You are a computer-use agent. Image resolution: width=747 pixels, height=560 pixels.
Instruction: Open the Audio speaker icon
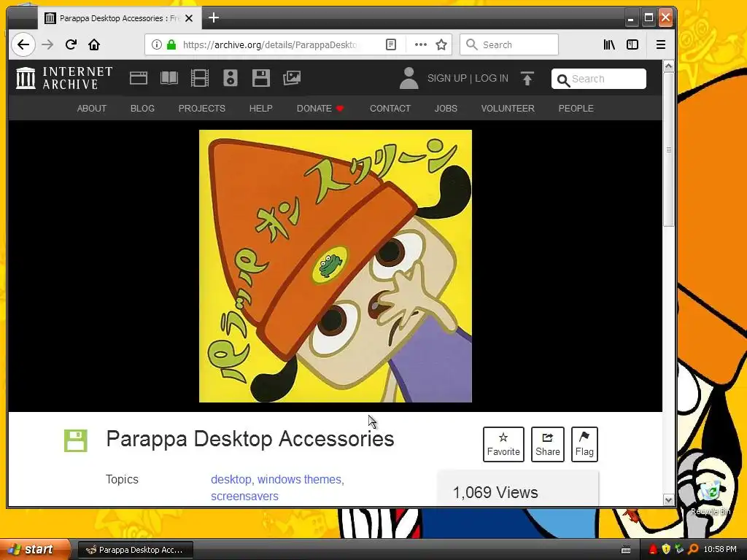230,78
